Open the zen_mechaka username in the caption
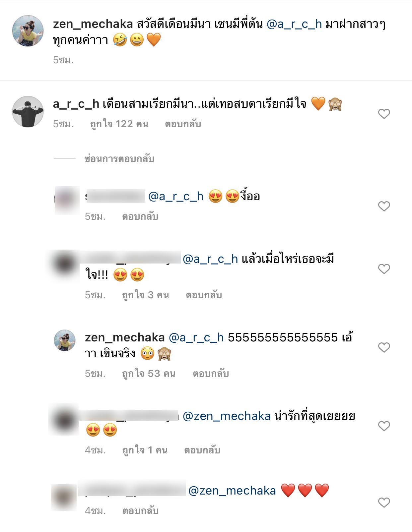This screenshot has width=412, height=532. click(93, 24)
